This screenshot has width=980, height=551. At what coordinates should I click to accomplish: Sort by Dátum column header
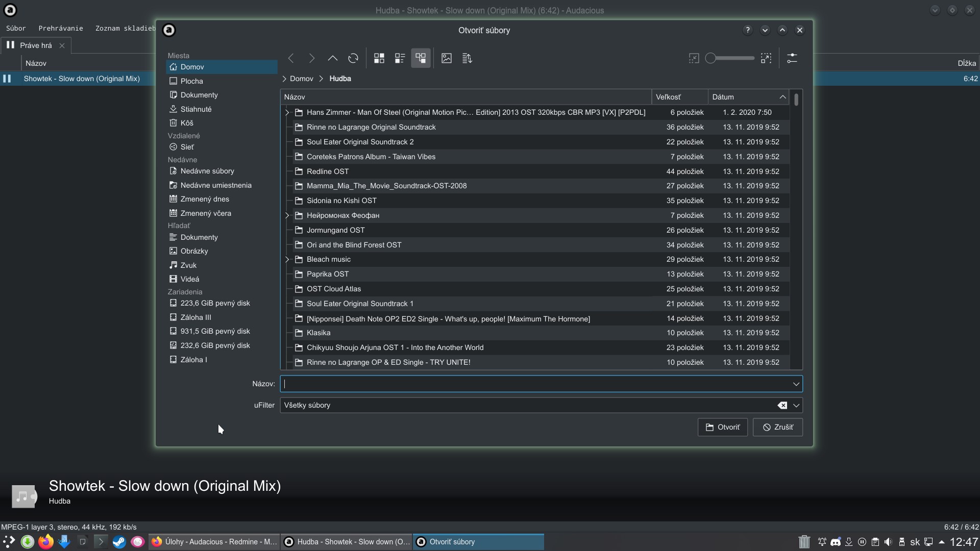(748, 97)
